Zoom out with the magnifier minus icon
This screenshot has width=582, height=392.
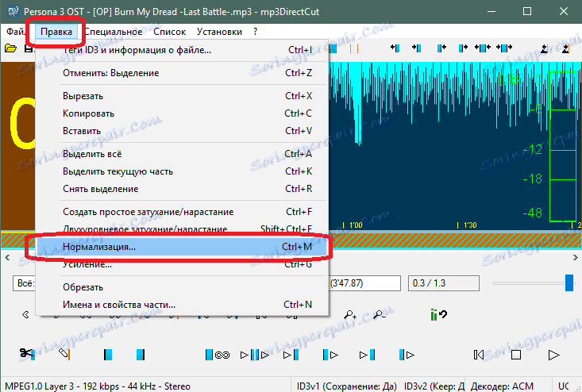(x=380, y=315)
